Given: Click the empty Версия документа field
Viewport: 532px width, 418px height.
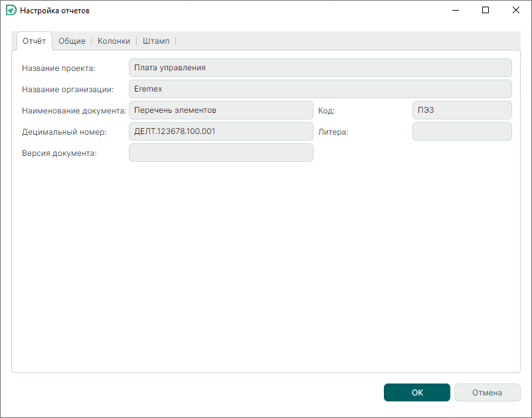Looking at the screenshot, I should 221,153.
